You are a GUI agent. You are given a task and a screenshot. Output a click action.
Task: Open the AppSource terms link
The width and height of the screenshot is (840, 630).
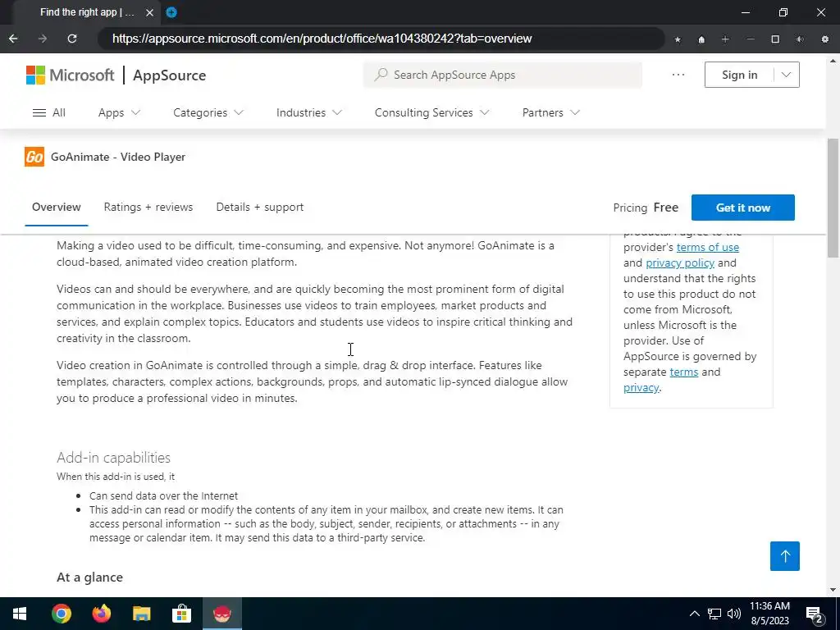tap(684, 372)
